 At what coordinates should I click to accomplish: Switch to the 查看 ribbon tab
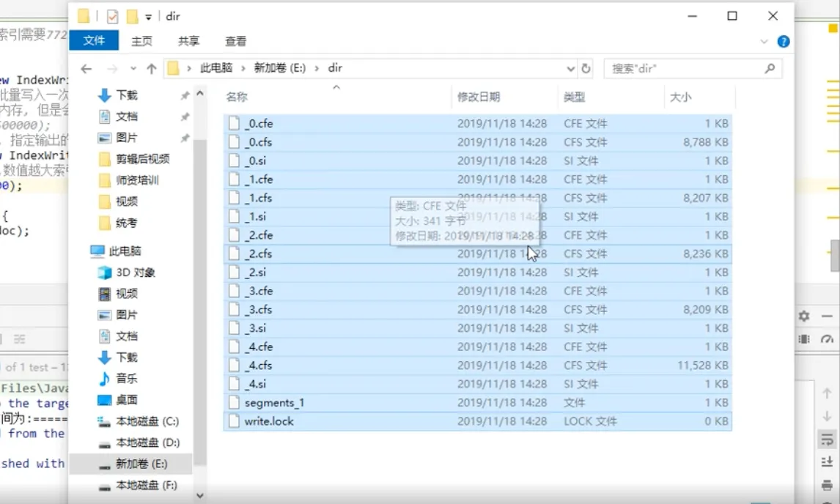click(236, 41)
